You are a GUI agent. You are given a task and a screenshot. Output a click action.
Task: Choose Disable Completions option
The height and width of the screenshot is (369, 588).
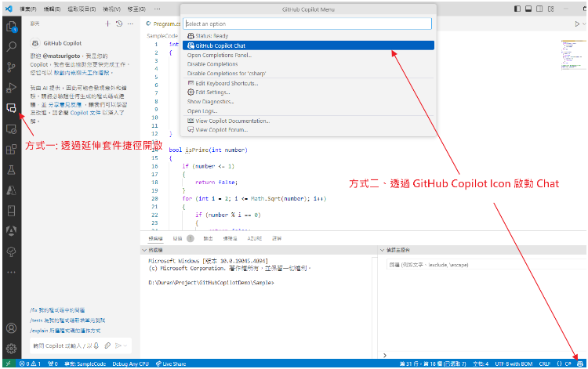tap(308, 64)
